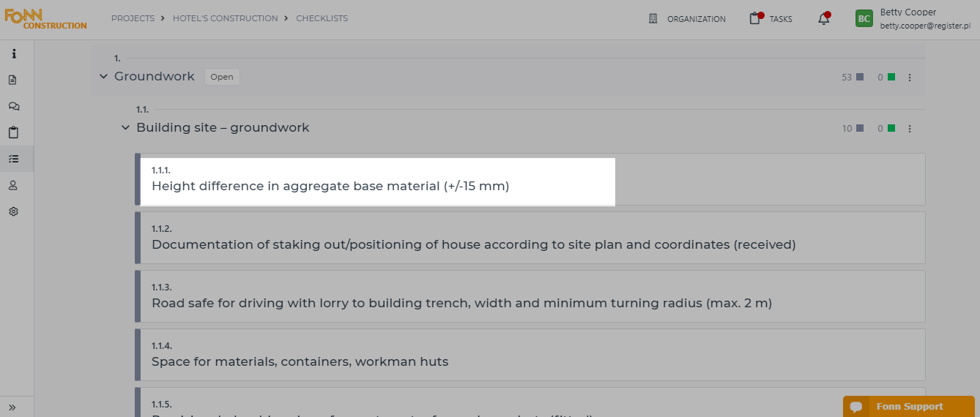Open ORGANIZATION in top bar
The height and width of the screenshot is (417, 980).
[x=687, y=19]
